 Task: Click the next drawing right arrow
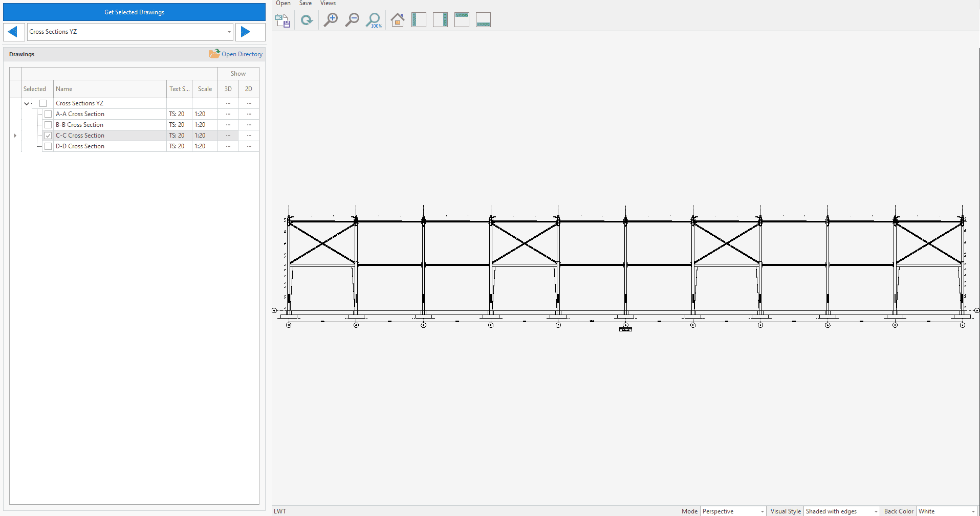point(246,32)
